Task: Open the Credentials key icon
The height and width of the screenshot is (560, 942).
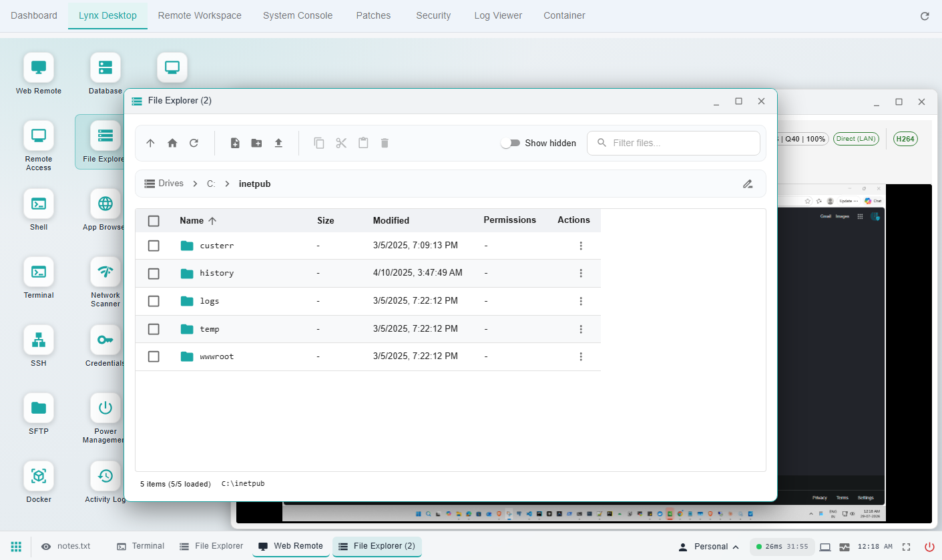Action: click(105, 340)
